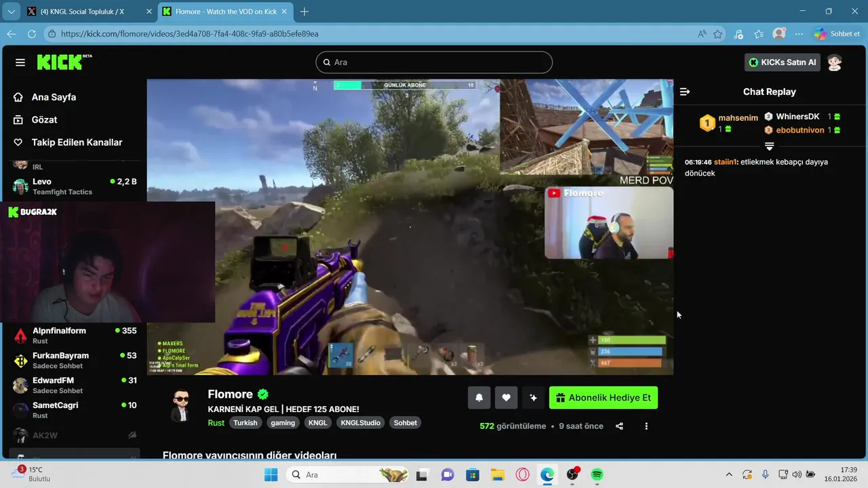Open Opera browser from taskbar

[522, 474]
